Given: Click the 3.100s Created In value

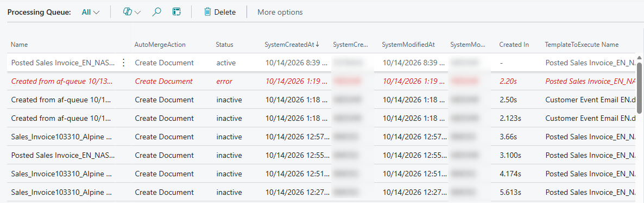Looking at the screenshot, I should pyautogui.click(x=510, y=155).
